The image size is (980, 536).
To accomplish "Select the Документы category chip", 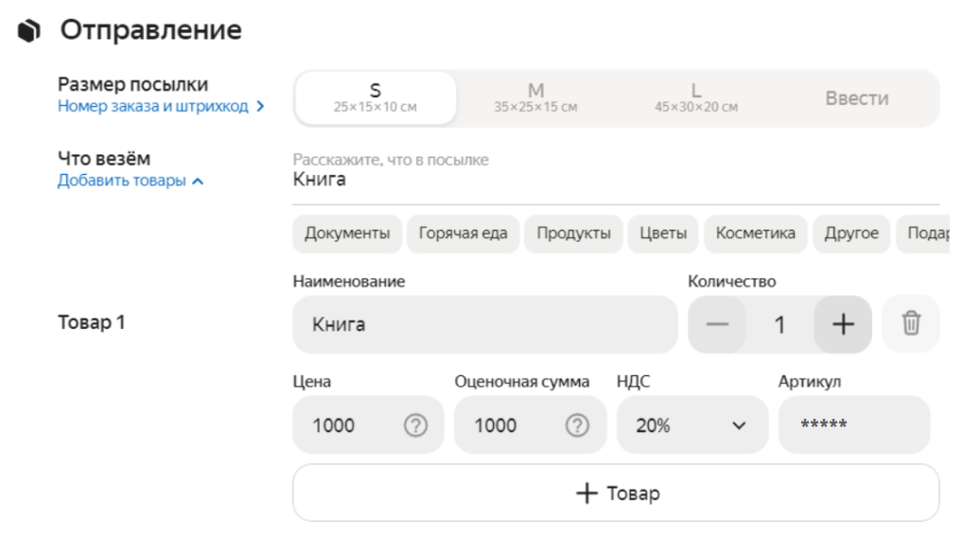I will (x=346, y=233).
